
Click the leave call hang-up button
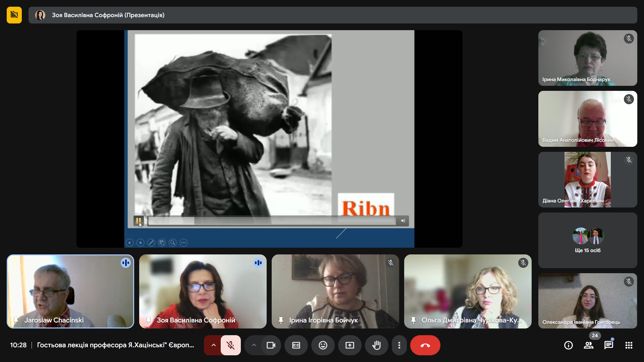(425, 345)
